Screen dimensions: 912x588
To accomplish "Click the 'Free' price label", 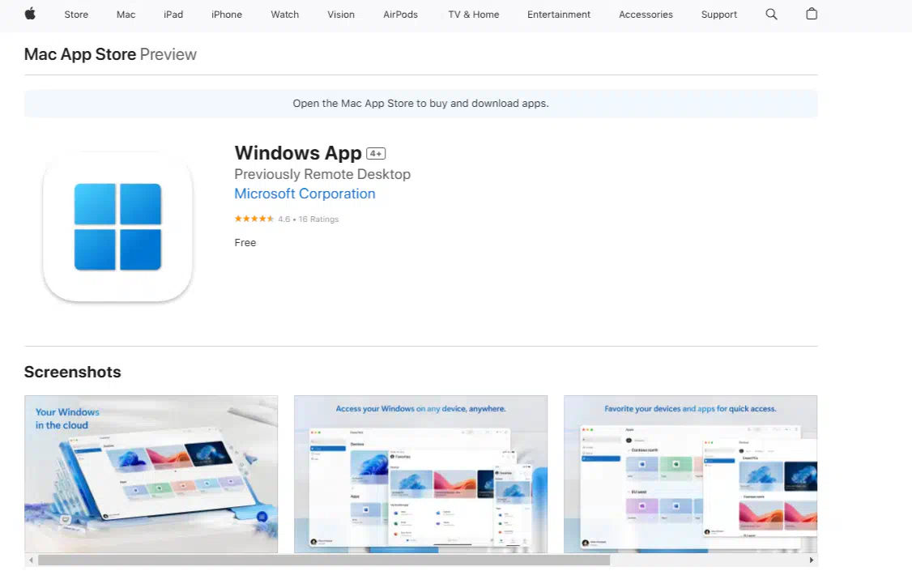I will coord(245,242).
